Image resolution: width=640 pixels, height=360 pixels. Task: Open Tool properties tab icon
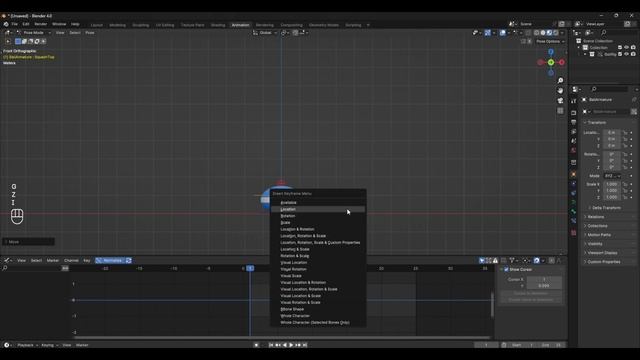click(573, 100)
